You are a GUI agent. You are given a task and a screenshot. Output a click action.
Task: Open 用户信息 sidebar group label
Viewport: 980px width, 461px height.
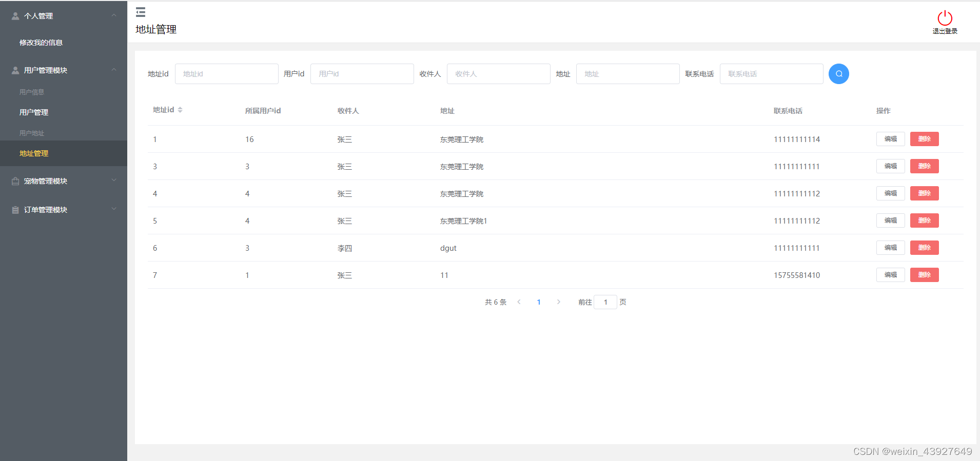click(32, 92)
